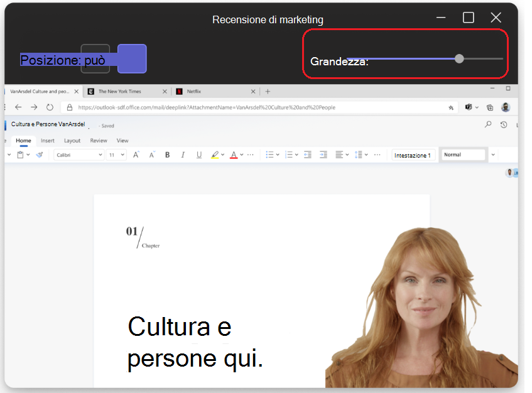
Task: Insert a numbered list
Action: 289,155
